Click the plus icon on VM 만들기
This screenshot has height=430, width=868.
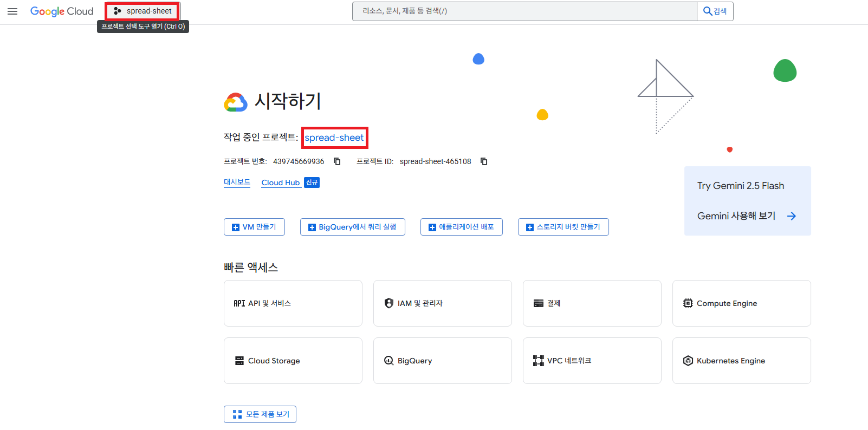tap(235, 227)
